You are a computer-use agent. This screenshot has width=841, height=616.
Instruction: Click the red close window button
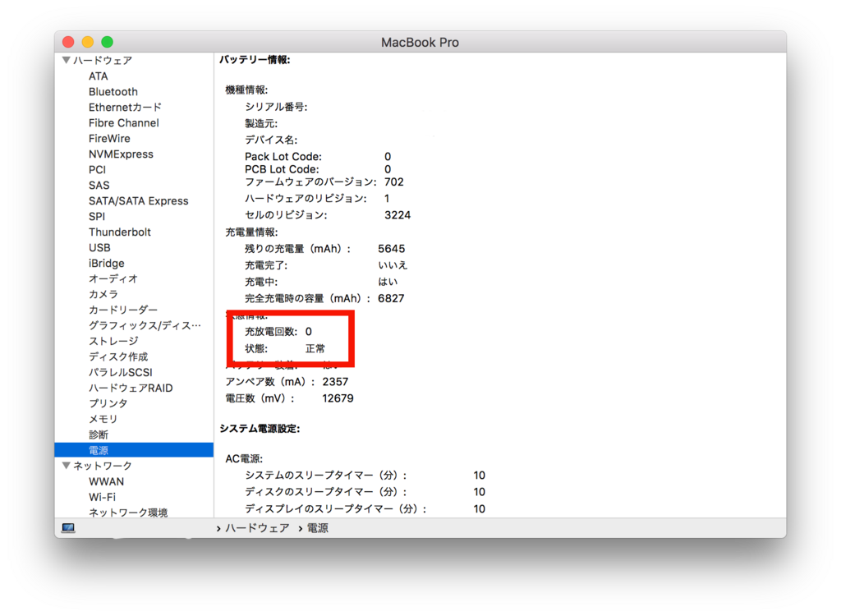(68, 41)
